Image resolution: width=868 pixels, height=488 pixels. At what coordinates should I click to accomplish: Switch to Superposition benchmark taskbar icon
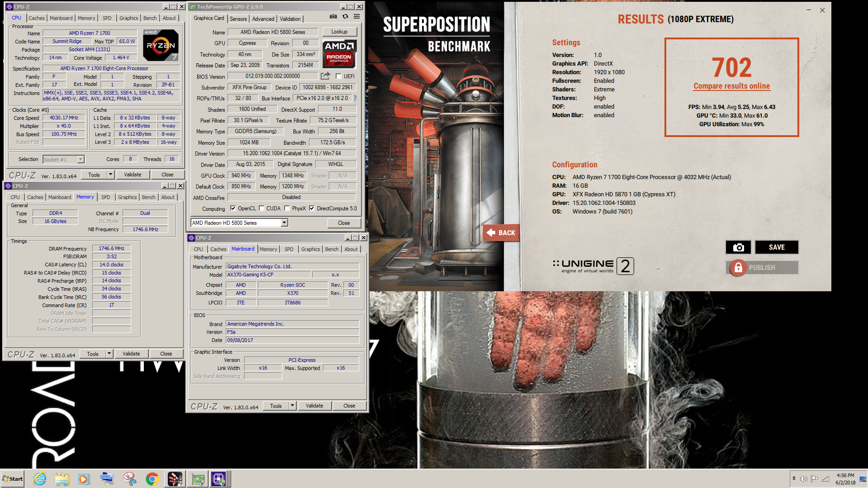click(175, 479)
